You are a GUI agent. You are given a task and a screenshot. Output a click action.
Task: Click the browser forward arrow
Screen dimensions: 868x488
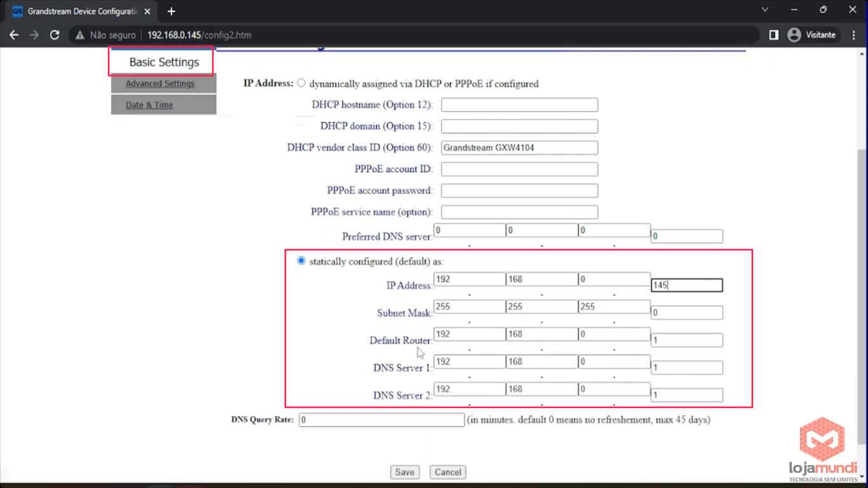[34, 35]
